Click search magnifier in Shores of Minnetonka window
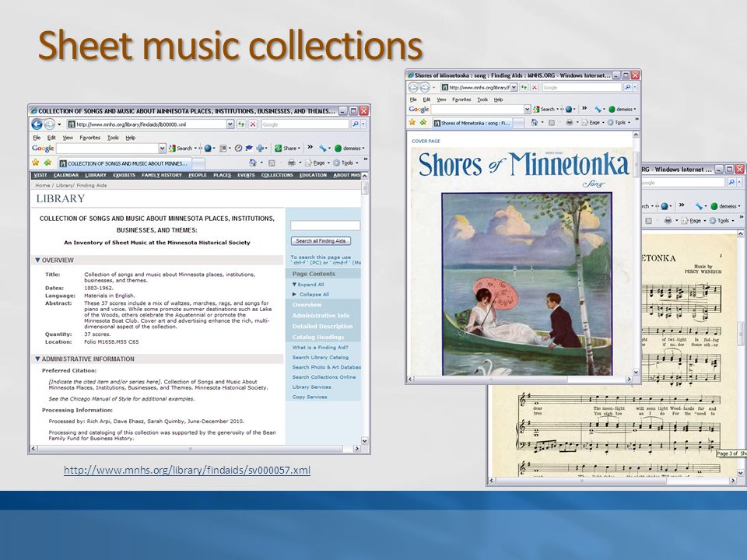This screenshot has height=560, width=747. 627,87
